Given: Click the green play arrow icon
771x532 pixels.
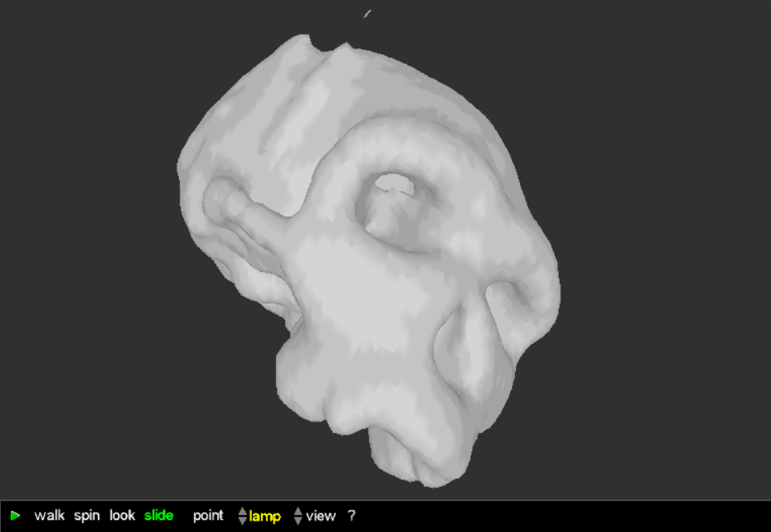Looking at the screenshot, I should (15, 516).
